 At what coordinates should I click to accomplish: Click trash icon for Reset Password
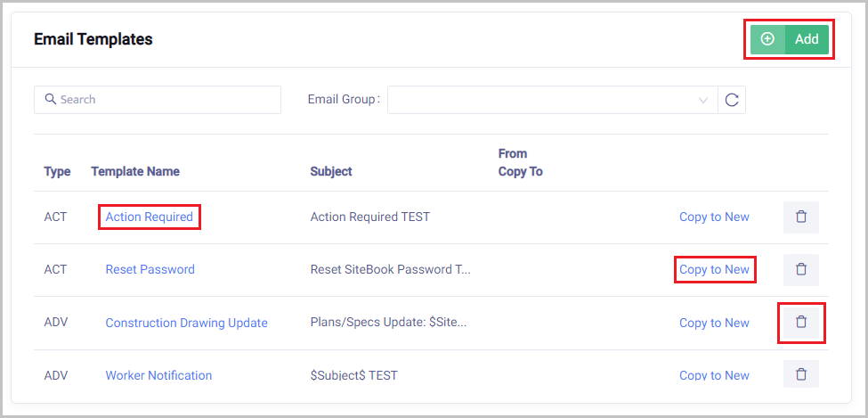coord(800,269)
